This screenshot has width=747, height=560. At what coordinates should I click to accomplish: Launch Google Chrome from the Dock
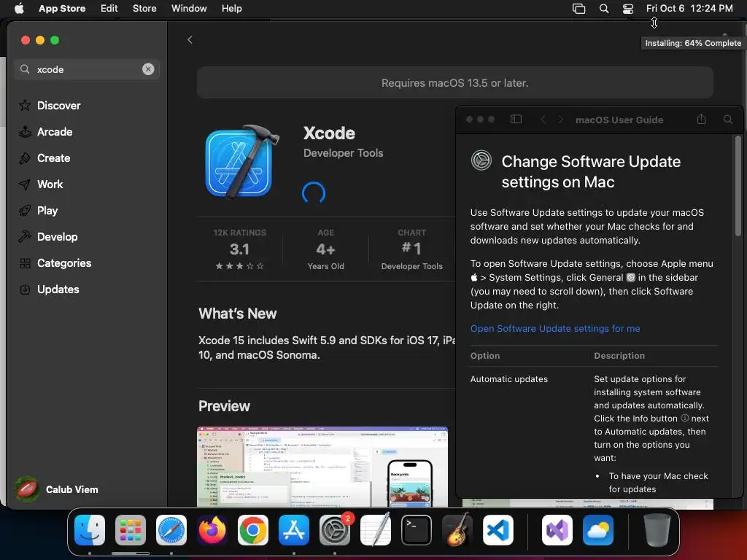253,530
